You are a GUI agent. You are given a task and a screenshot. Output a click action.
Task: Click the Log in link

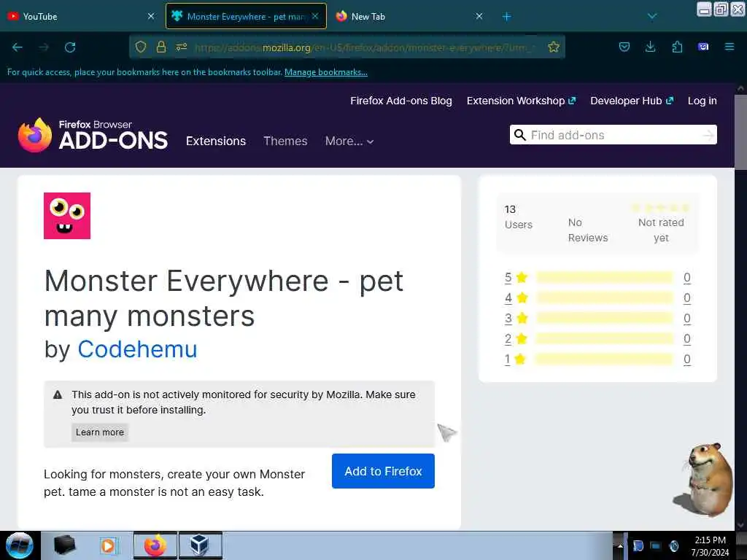pos(703,101)
